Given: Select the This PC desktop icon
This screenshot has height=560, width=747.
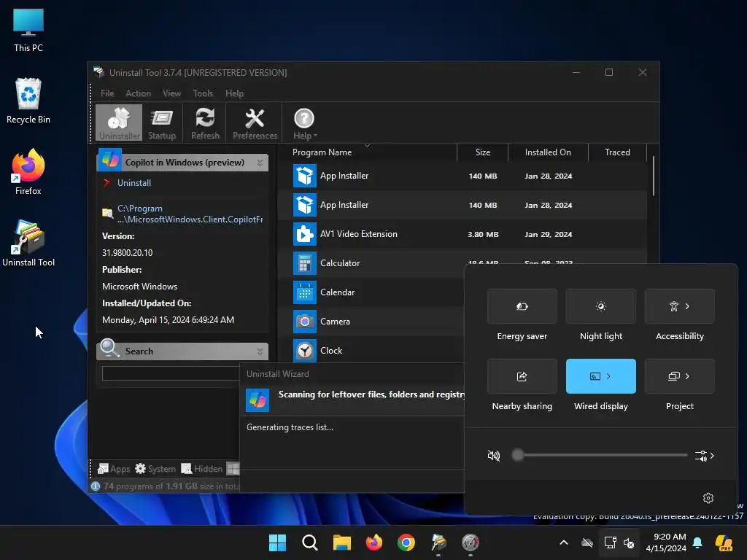Looking at the screenshot, I should [28, 29].
